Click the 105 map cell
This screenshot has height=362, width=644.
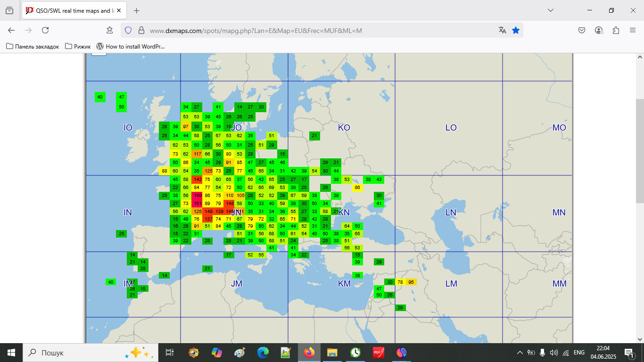(x=240, y=196)
